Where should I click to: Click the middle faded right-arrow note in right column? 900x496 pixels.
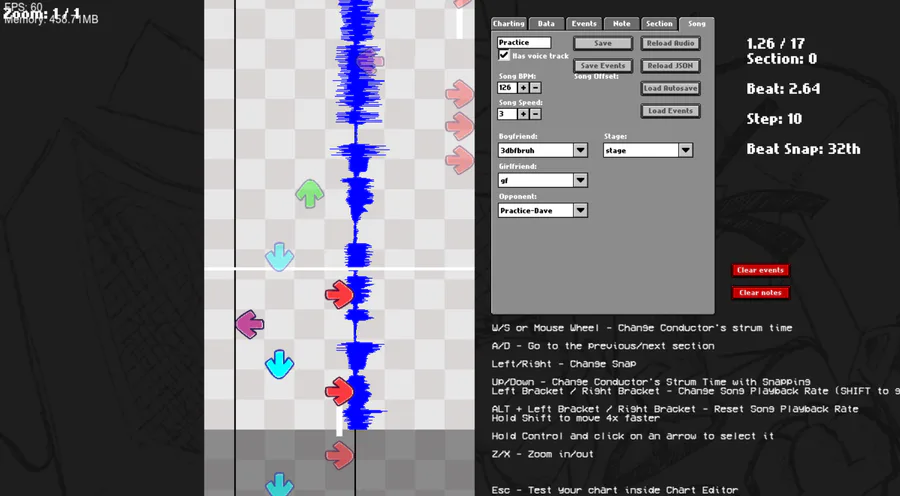tap(460, 126)
